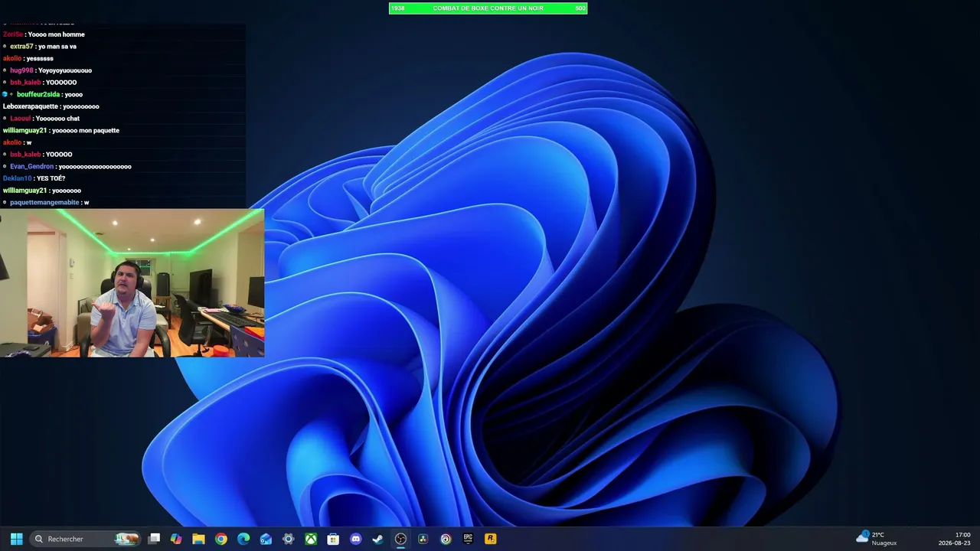Viewport: 980px width, 551px height.
Task: Launch Microsoft Edge from the taskbar
Action: [243, 539]
